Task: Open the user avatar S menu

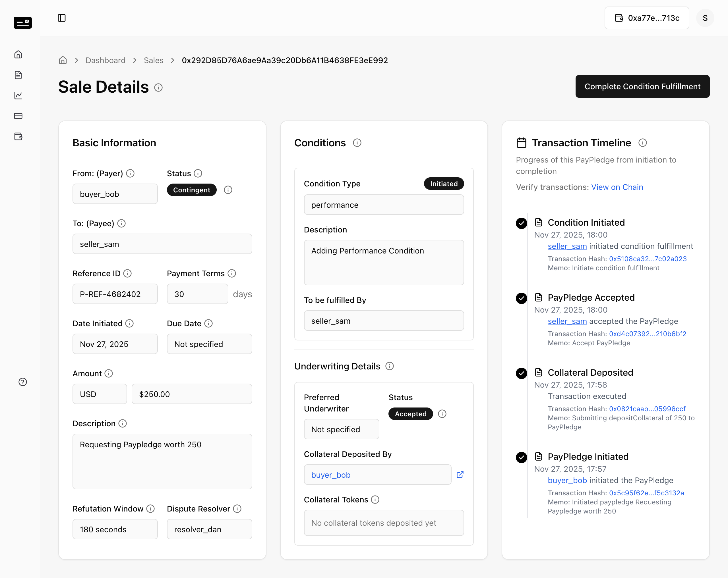Action: (x=705, y=18)
